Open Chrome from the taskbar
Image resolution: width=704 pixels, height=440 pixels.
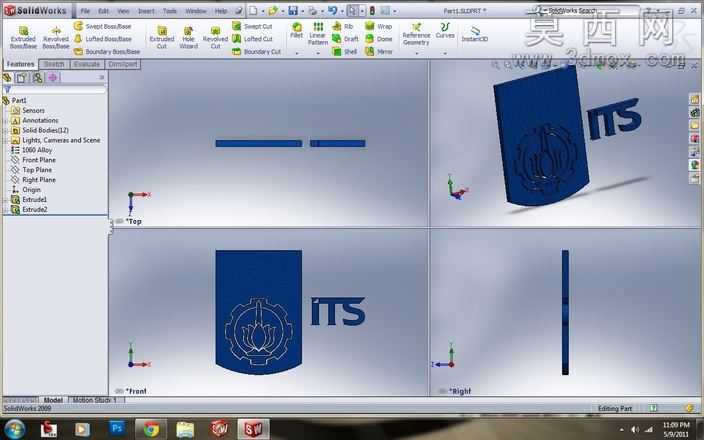(x=151, y=429)
